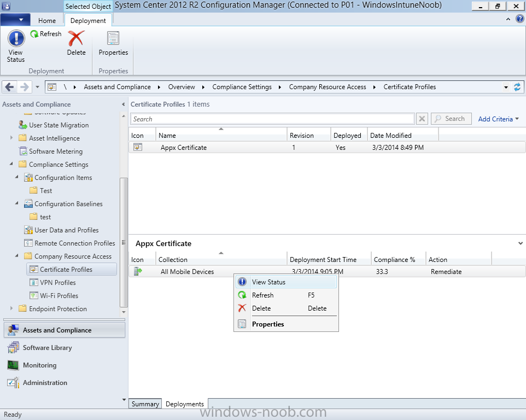Click Assets and Compliance breadcrumb

point(117,87)
